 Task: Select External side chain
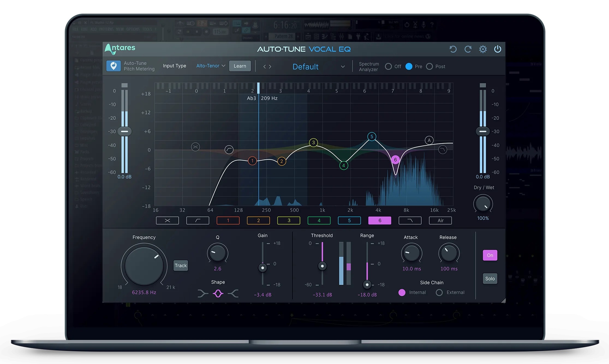coord(439,292)
